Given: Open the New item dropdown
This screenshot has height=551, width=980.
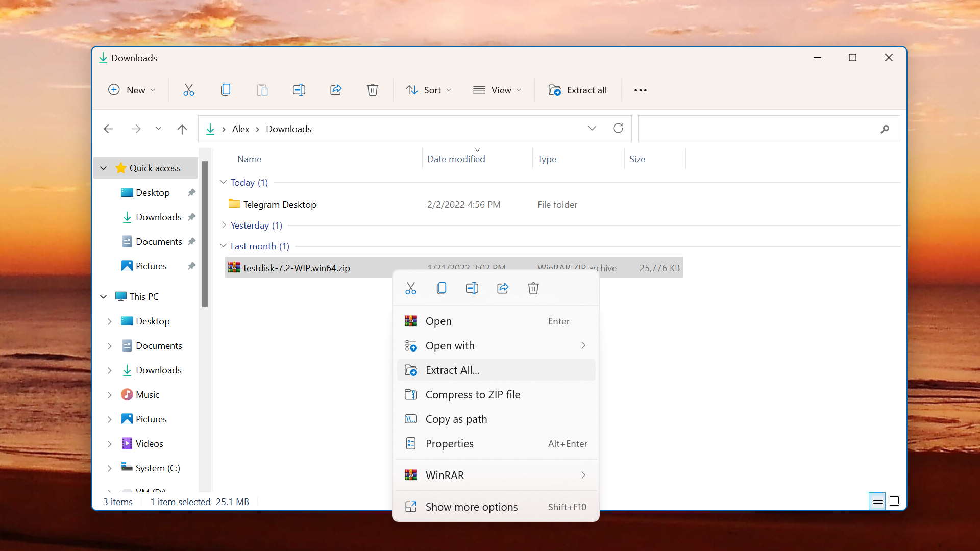Looking at the screenshot, I should tap(132, 90).
